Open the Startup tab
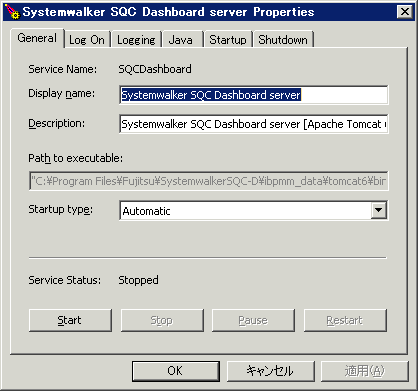 228,40
